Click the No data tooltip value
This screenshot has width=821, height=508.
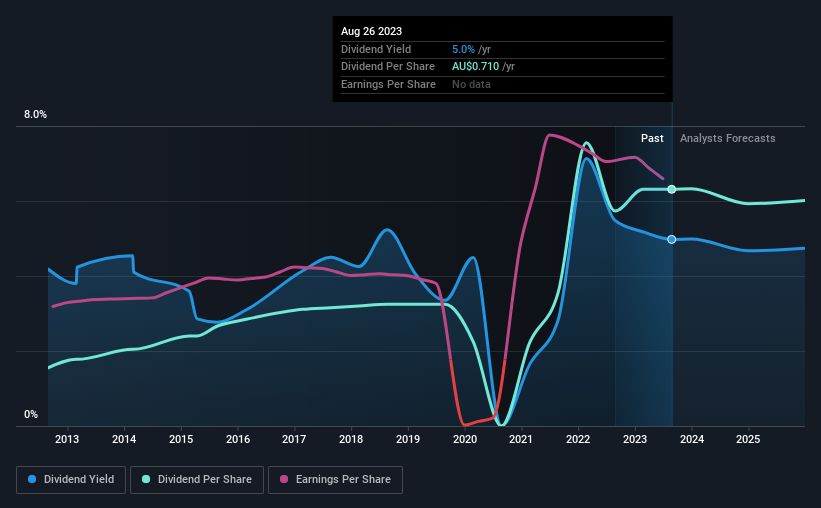[x=471, y=84]
